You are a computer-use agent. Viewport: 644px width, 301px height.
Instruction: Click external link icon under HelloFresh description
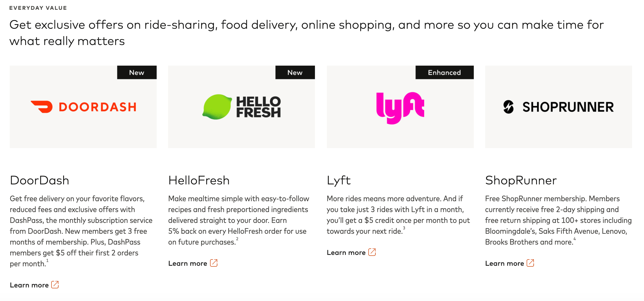coord(214,263)
